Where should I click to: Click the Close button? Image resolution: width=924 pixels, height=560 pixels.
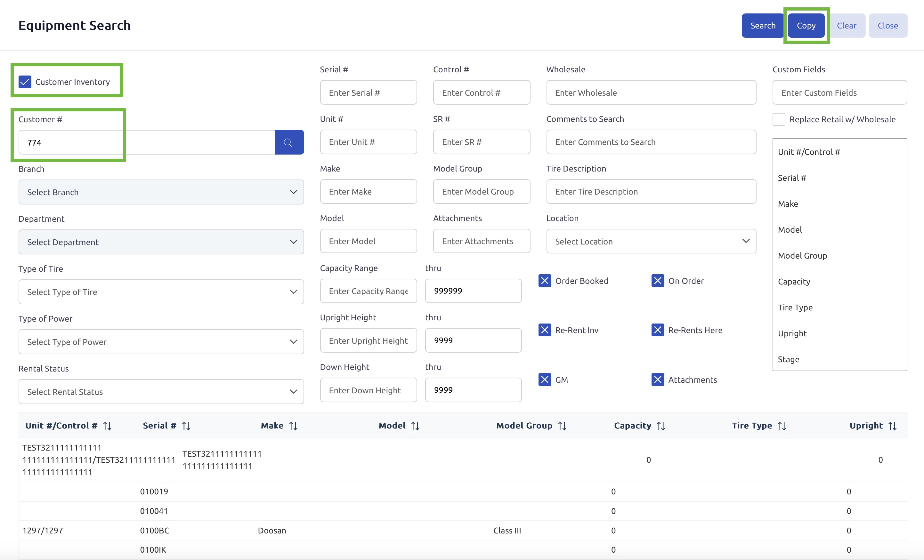pos(888,26)
